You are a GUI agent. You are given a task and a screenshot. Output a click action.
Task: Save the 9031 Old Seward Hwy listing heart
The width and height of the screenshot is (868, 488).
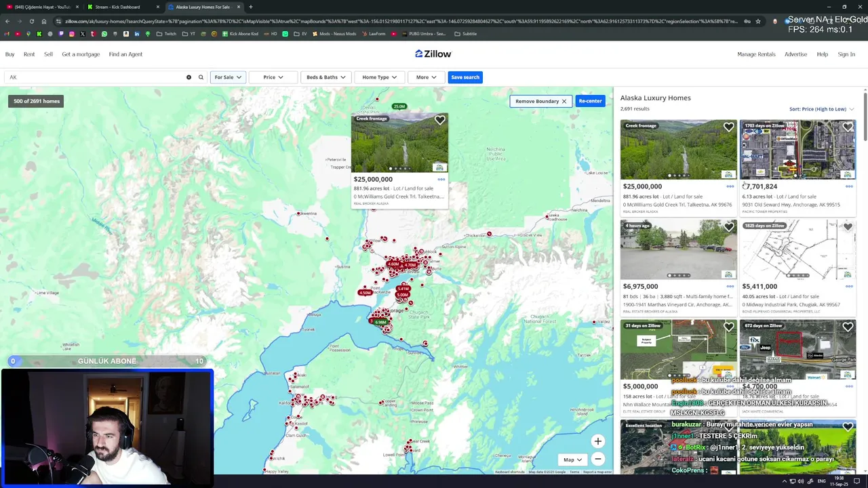tap(848, 127)
